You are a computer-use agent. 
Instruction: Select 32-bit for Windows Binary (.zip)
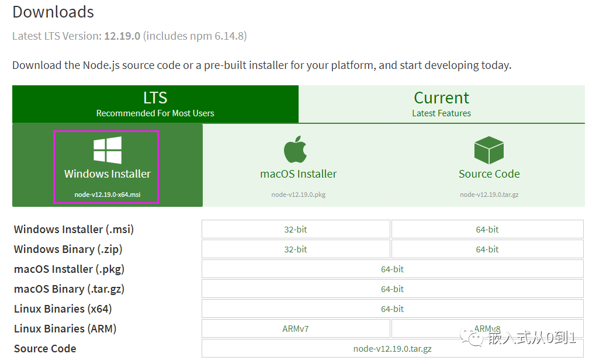point(296,249)
